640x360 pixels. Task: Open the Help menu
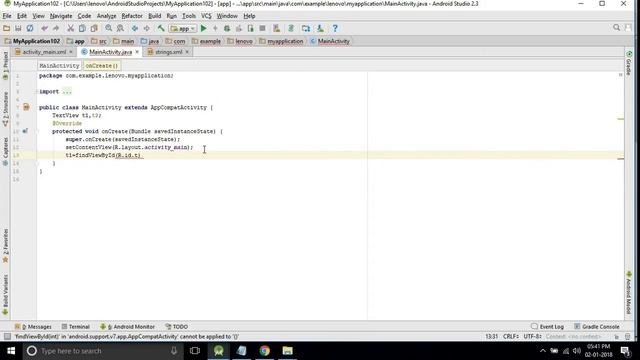pyautogui.click(x=249, y=16)
